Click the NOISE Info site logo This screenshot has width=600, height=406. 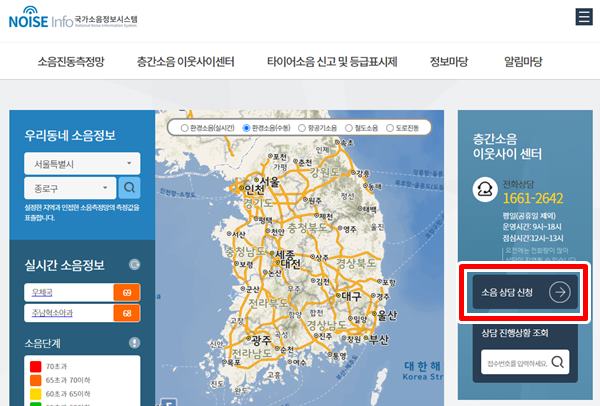tap(73, 18)
